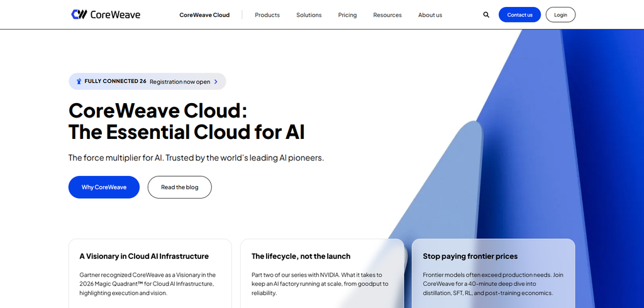This screenshot has width=644, height=308.
Task: Open the search magnifier icon
Action: pos(486,15)
